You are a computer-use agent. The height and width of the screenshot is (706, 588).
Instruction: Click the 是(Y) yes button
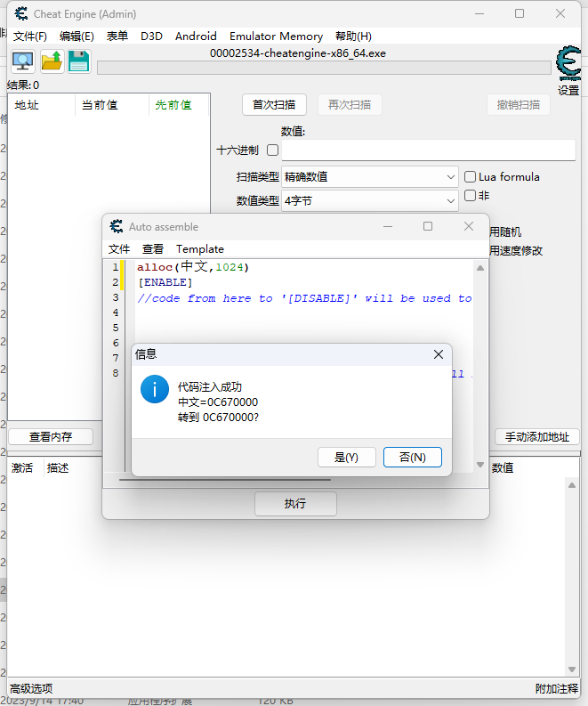point(346,458)
